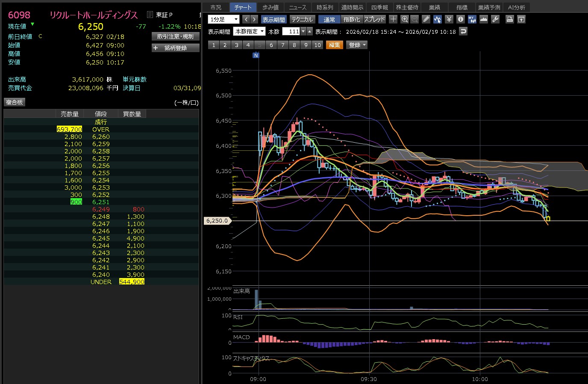The width and height of the screenshot is (588, 384).
Task: Toggle the 指数化 chart mode
Action: point(352,19)
